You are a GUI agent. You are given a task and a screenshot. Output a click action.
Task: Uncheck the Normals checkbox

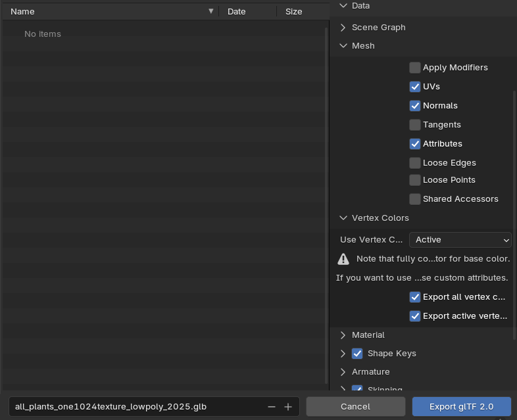(x=415, y=106)
